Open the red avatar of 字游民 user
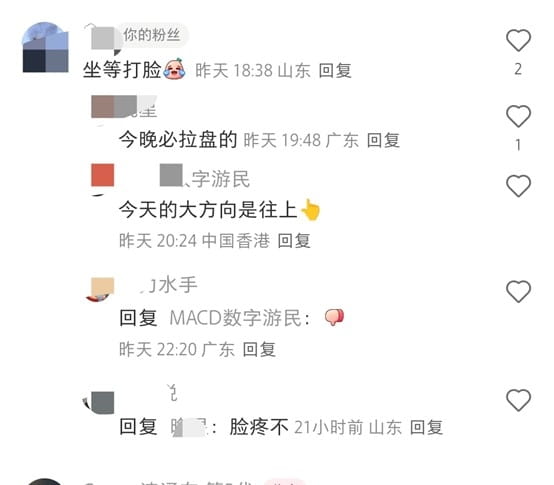Viewport: 554px width, 485px height. 102,176
